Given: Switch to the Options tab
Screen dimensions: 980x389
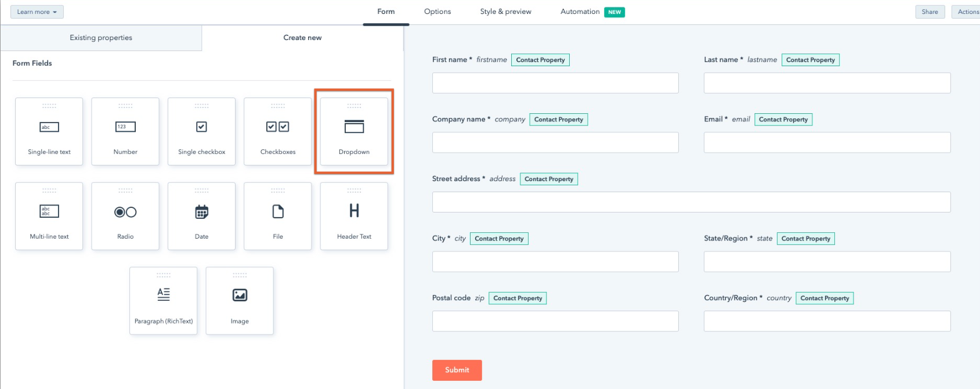Looking at the screenshot, I should pyautogui.click(x=437, y=12).
